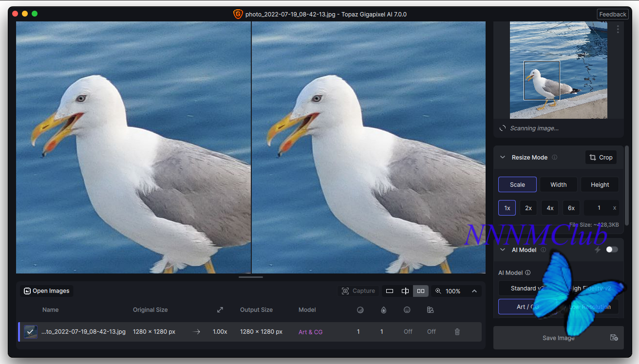Switch to the Width resize tab
This screenshot has height=364, width=639.
[558, 184]
